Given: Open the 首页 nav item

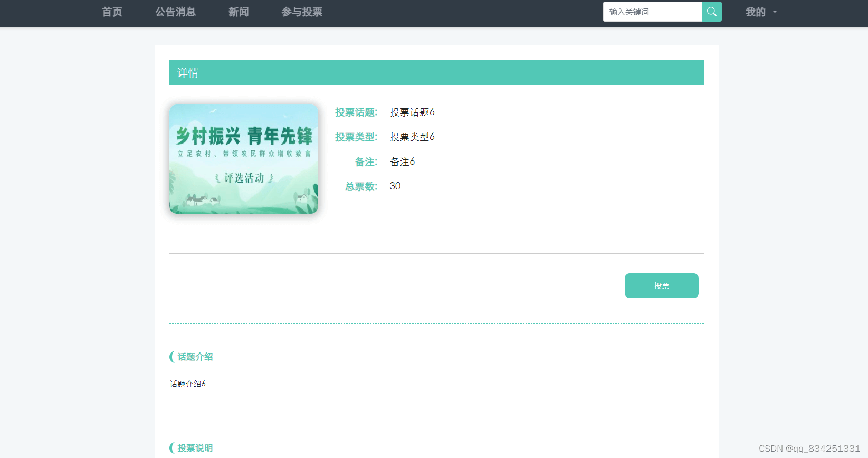Looking at the screenshot, I should click(112, 12).
